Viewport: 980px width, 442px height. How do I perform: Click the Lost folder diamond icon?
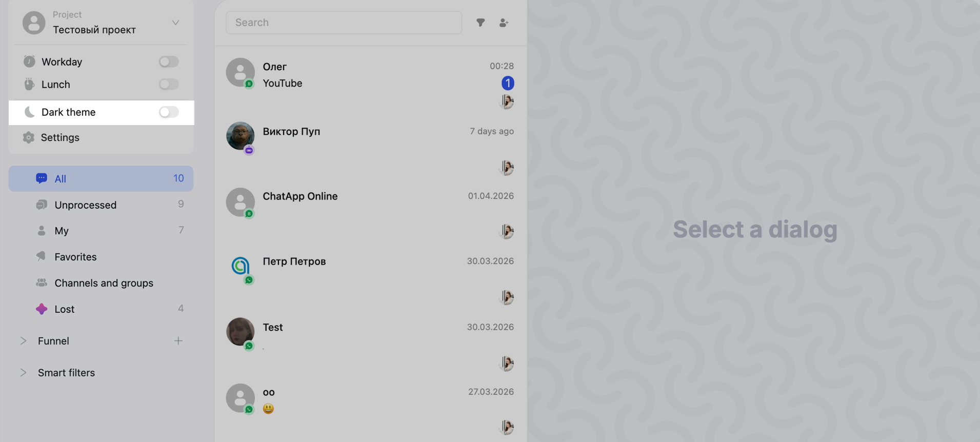click(x=42, y=309)
